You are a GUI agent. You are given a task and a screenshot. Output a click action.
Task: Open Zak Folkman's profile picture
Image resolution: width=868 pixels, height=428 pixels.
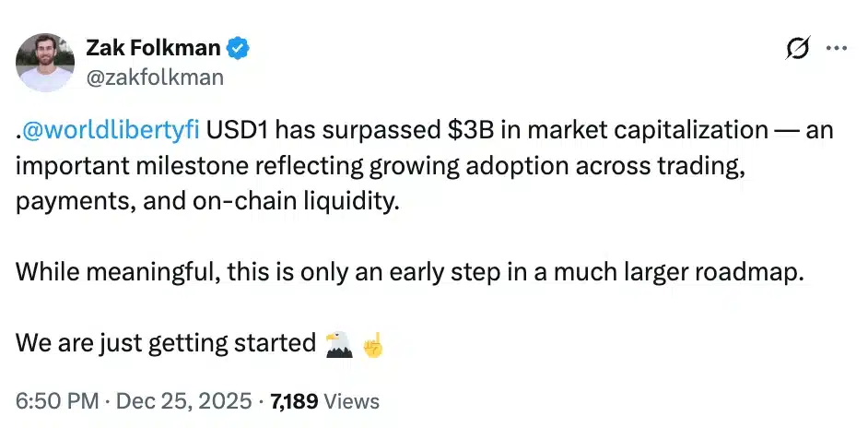tap(45, 62)
